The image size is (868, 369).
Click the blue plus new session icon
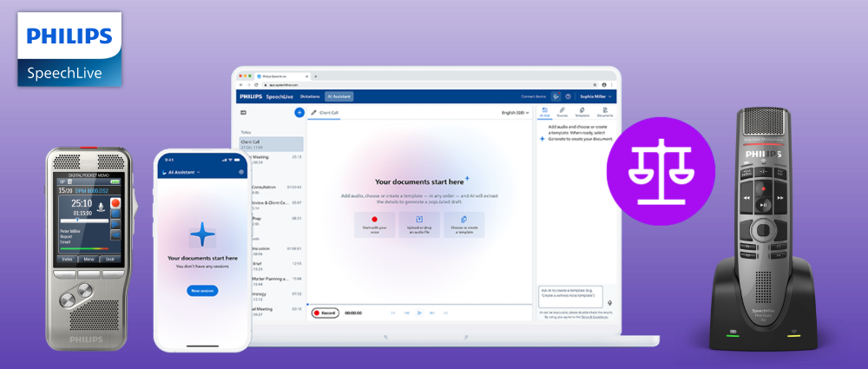299,113
